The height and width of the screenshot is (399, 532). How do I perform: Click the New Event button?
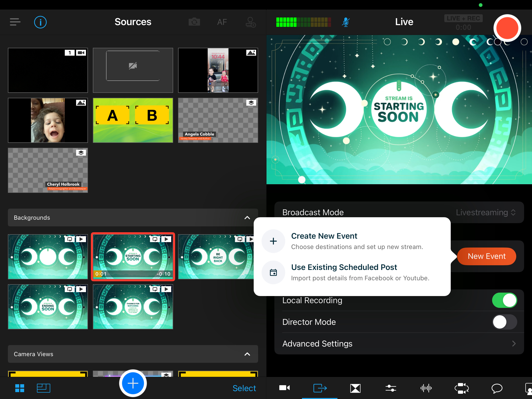tap(486, 256)
